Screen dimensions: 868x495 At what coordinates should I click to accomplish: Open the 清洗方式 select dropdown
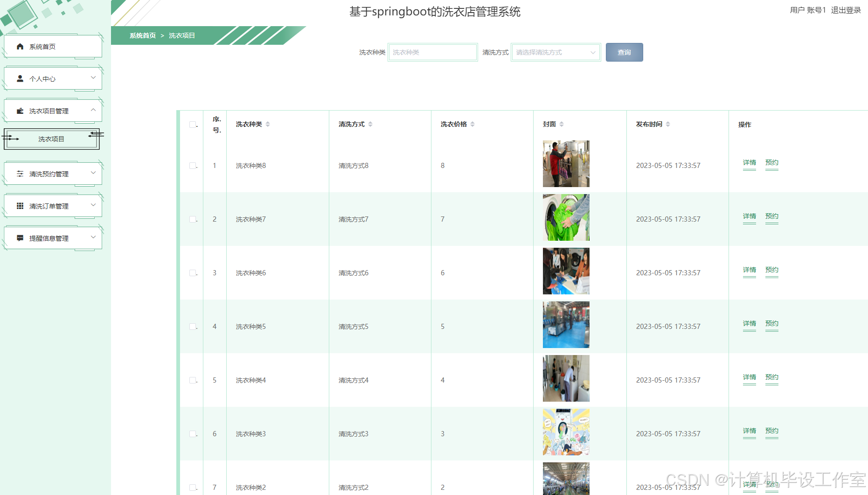(556, 52)
